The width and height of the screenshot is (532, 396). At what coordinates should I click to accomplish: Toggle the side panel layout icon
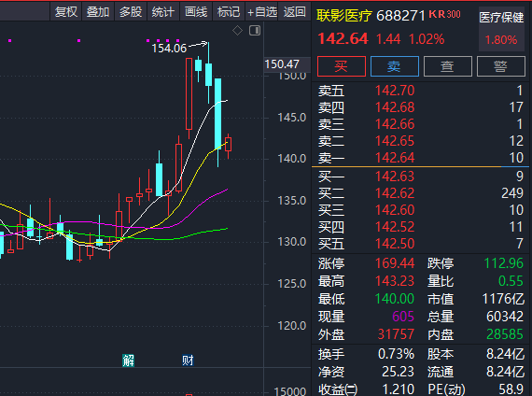click(x=255, y=31)
